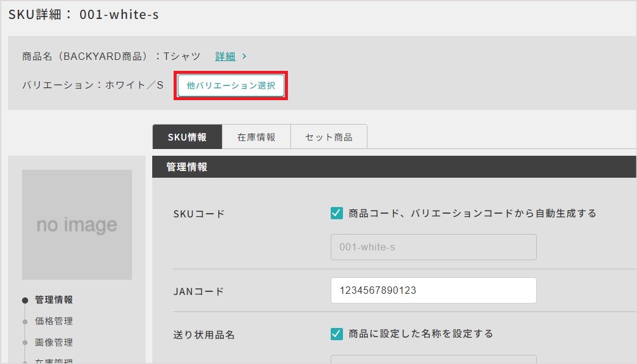
Task: Uncheck SKUコード auto-generate checkbox
Action: 336,213
